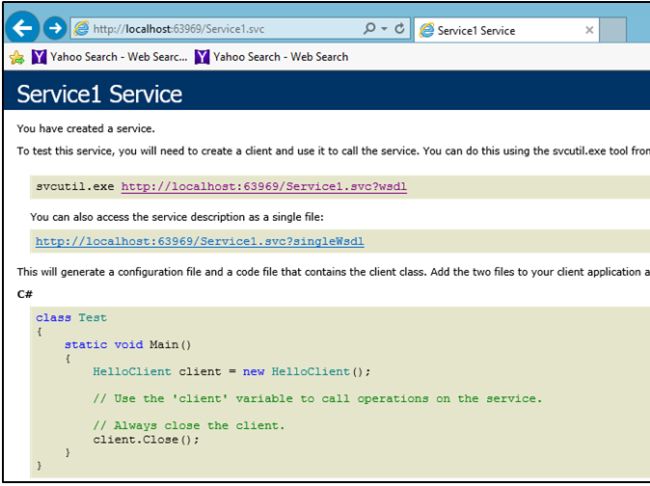The width and height of the screenshot is (650, 486).
Task: Open the truncated Yahoo Search bookmark
Action: (109, 57)
